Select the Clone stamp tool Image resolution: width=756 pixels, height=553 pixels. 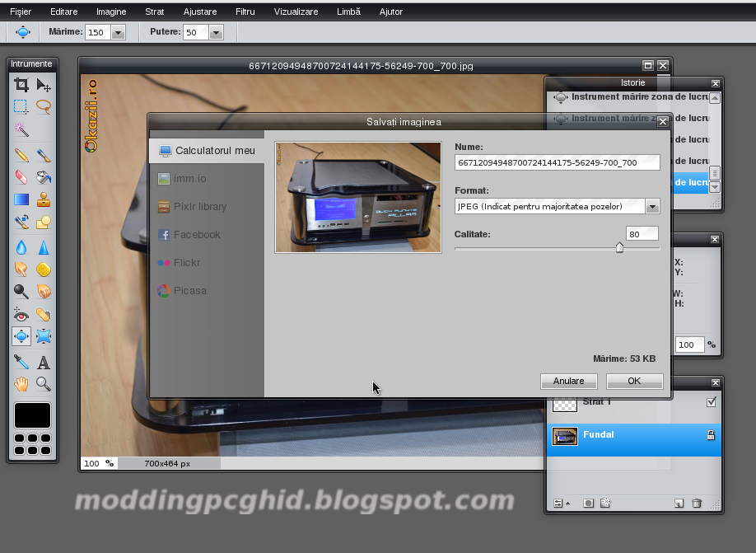coord(44,199)
